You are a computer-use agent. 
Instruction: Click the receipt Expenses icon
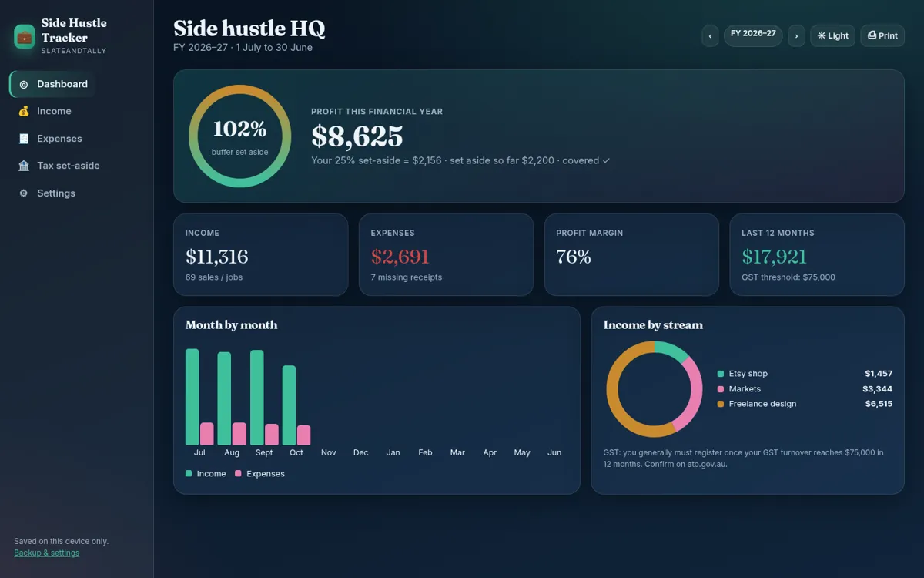click(24, 139)
